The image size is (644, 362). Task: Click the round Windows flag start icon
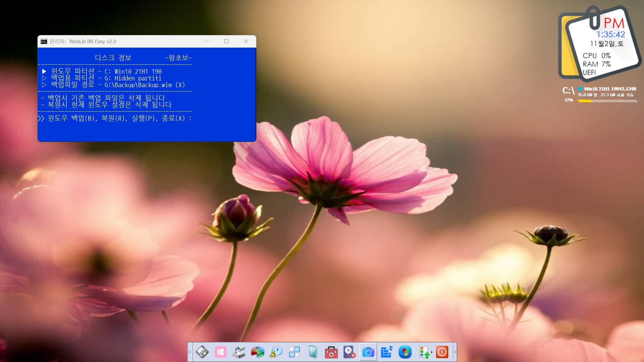click(x=405, y=352)
